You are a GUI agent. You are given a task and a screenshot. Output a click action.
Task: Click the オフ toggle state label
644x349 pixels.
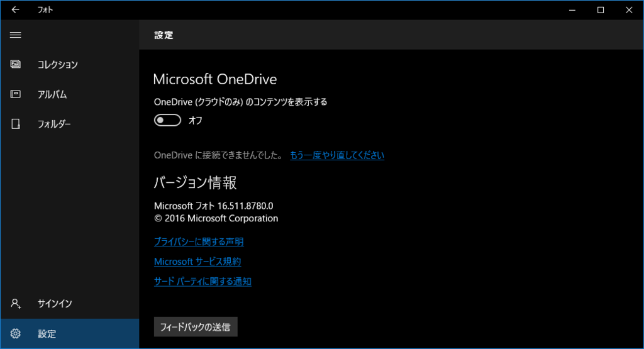point(196,120)
